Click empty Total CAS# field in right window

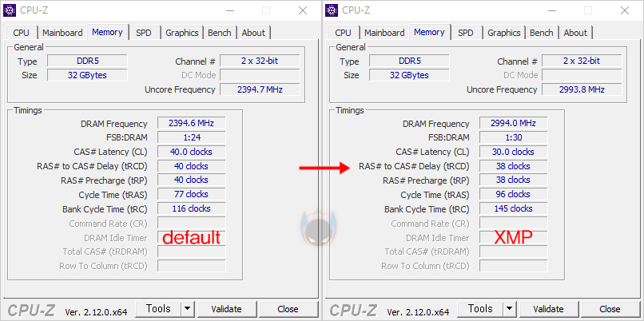(x=514, y=252)
